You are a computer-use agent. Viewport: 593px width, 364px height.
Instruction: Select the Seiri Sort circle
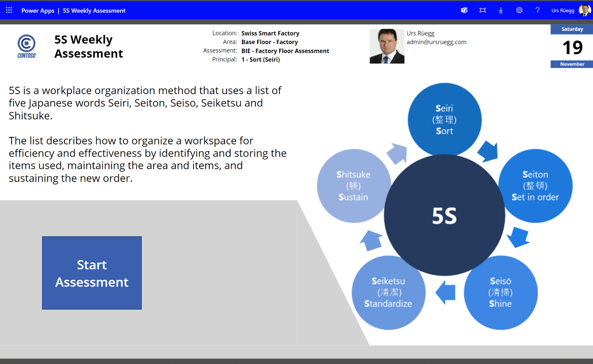[x=444, y=120]
